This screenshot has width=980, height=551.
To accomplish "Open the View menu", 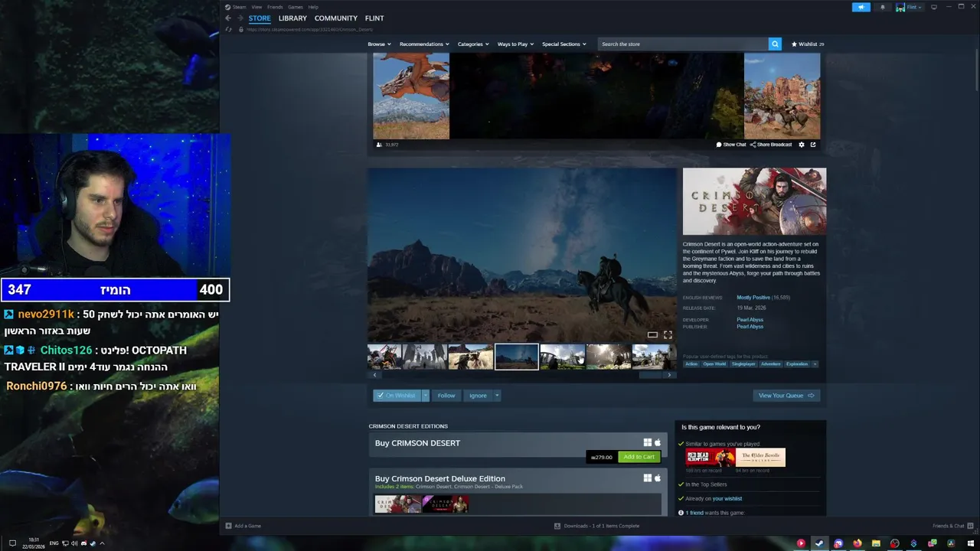I will (x=256, y=7).
